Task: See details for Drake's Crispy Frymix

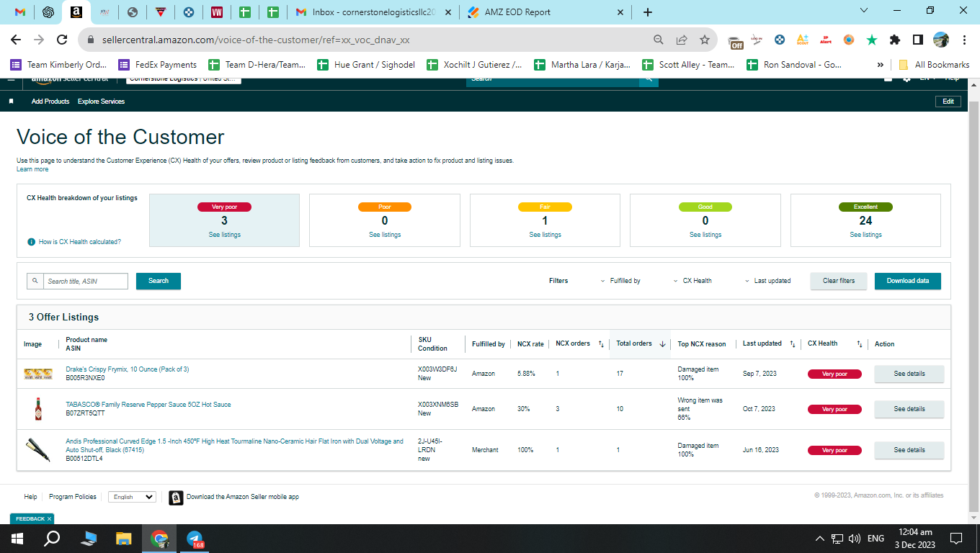Action: pos(909,374)
